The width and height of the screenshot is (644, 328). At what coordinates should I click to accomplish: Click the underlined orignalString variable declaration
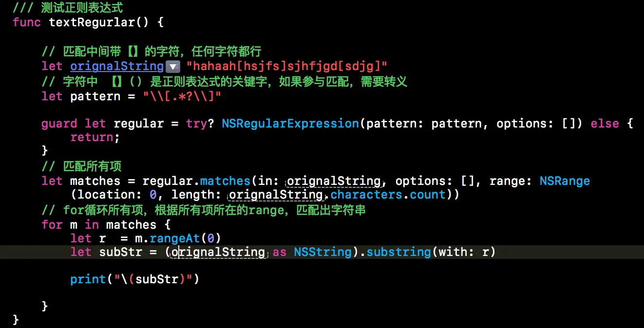click(x=117, y=66)
